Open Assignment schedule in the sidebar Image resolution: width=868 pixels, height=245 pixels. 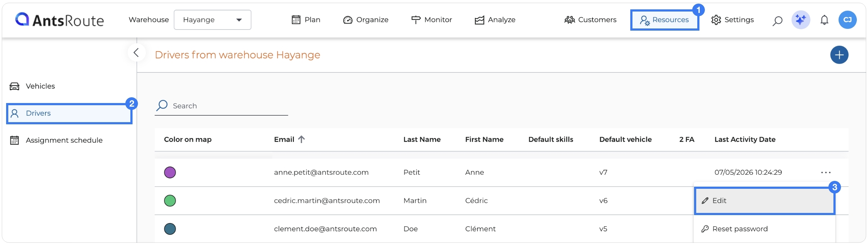coord(56,140)
